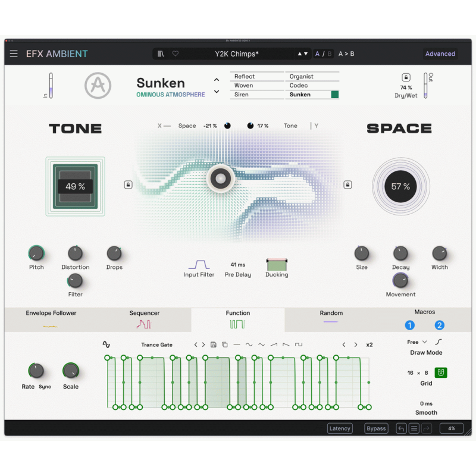Click the Latency button
Image resolution: width=476 pixels, height=476 pixels.
(x=340, y=428)
